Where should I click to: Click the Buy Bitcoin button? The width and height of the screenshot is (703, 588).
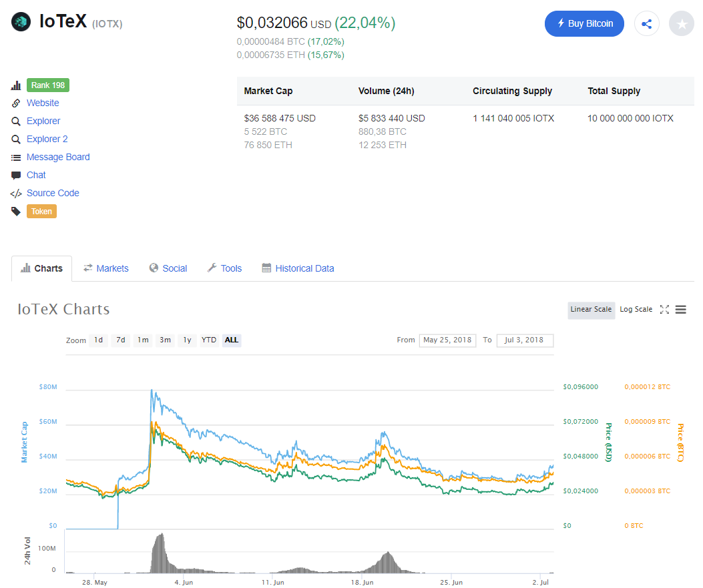click(x=584, y=24)
